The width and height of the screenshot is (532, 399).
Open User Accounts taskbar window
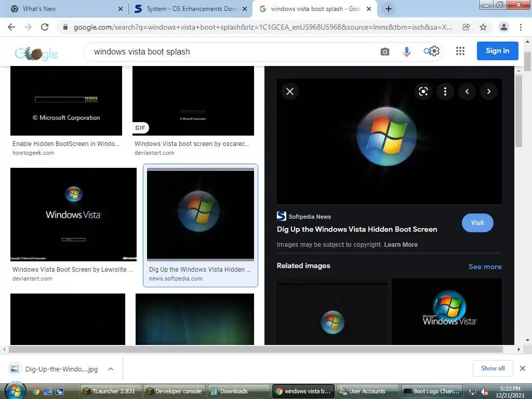[x=367, y=391]
